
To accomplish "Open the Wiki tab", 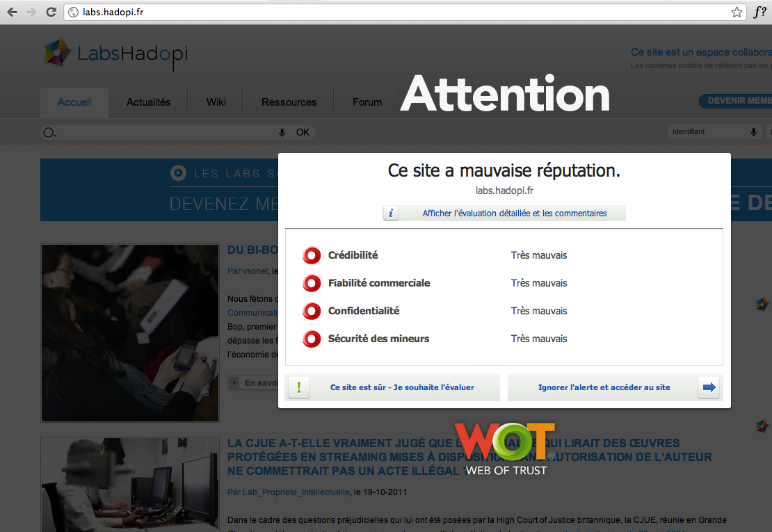I will click(216, 102).
